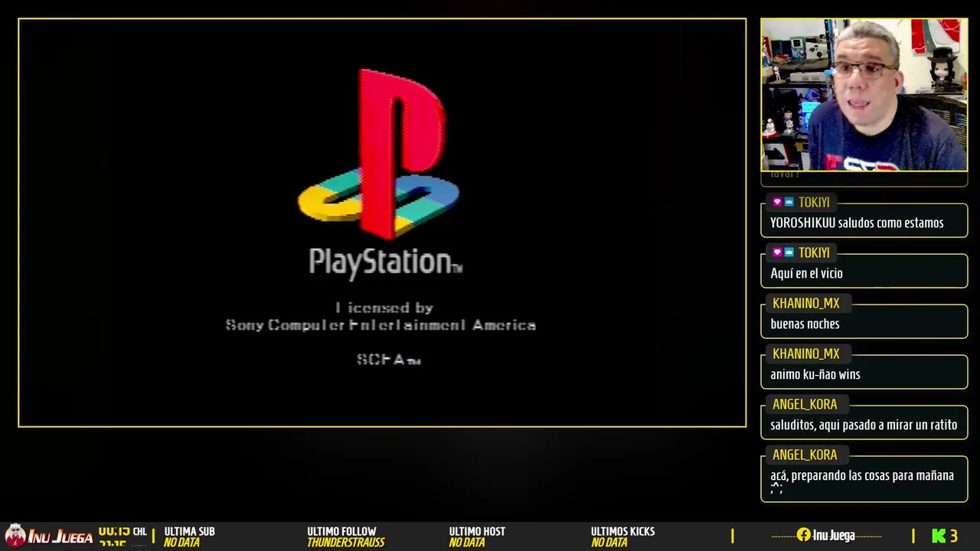Open TOKIYI's name above 'Aquí en el vicio'
The height and width of the screenshot is (551, 980).
tap(814, 253)
